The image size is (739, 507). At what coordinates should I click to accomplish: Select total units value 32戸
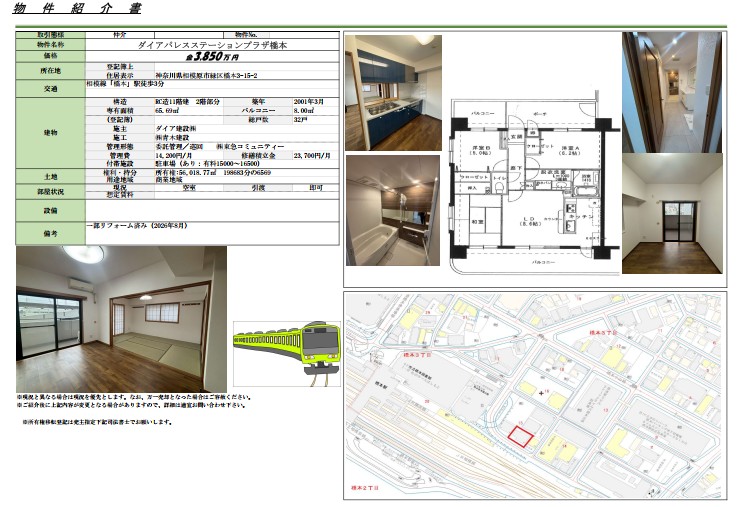[x=300, y=120]
